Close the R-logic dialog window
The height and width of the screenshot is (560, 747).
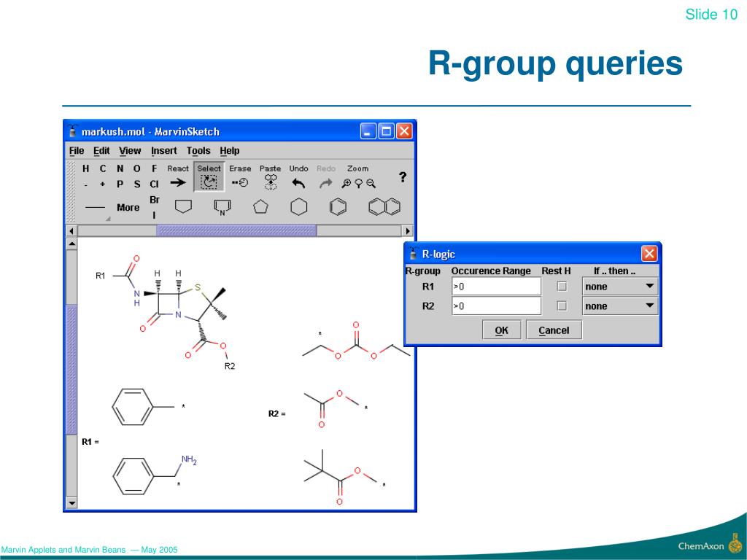click(x=649, y=253)
